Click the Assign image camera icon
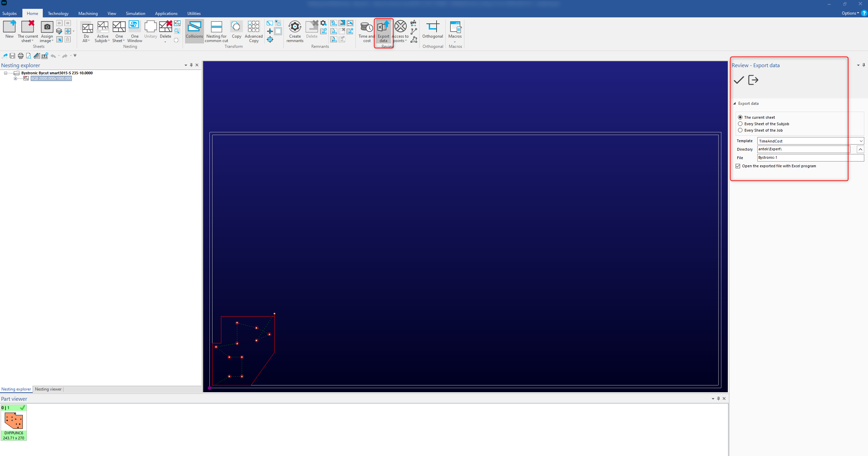This screenshot has height=456, width=868. coord(47,27)
